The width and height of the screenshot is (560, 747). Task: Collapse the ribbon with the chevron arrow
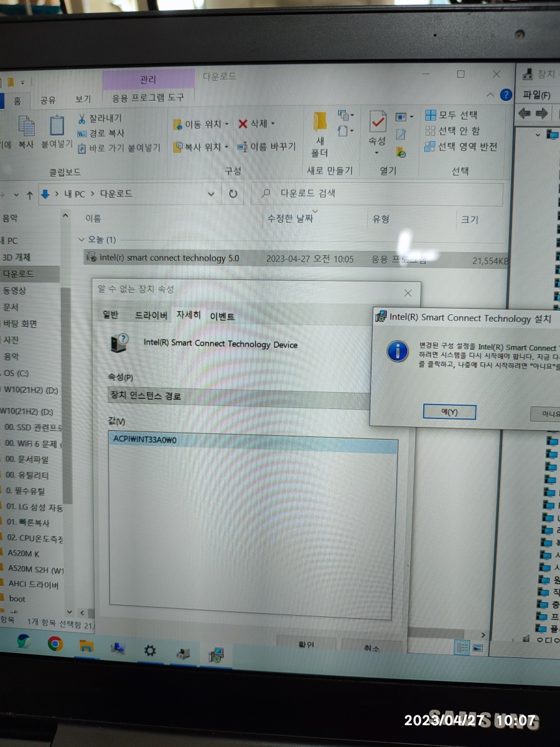coord(490,95)
